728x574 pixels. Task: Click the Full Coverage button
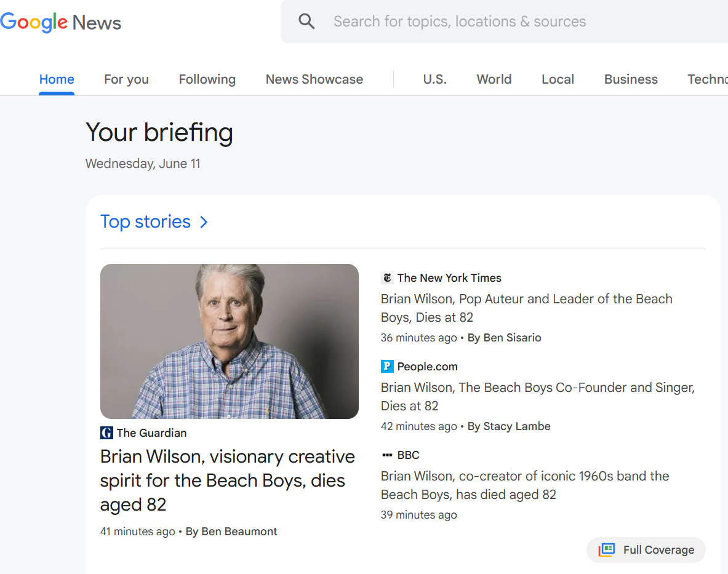pos(646,550)
